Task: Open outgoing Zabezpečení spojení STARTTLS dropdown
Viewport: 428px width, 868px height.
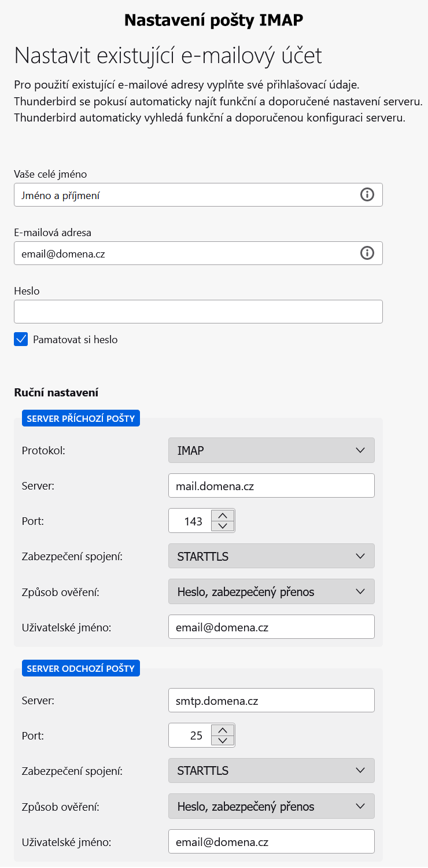Action: coord(271,771)
